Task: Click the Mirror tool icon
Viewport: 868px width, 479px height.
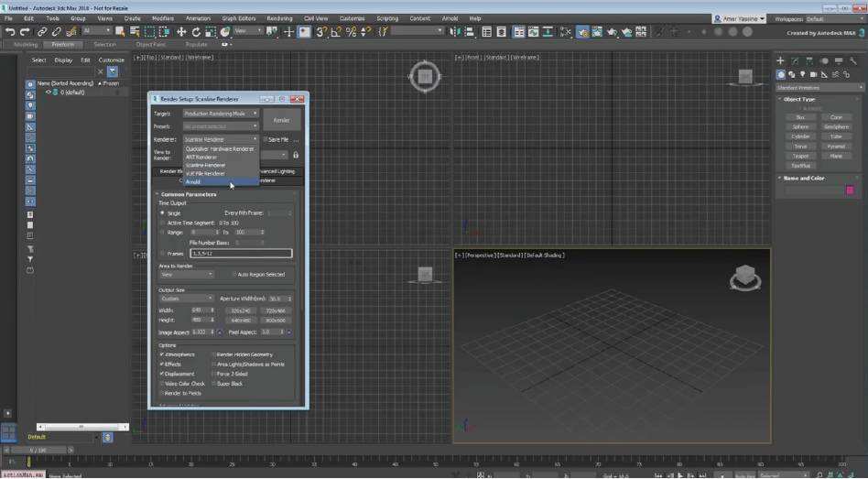Action: click(455, 32)
